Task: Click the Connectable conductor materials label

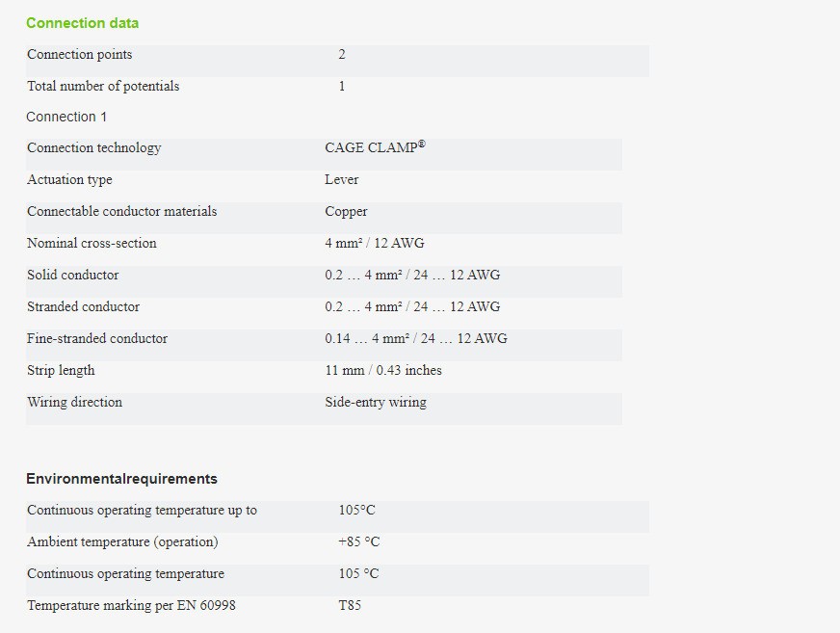Action: point(122,212)
